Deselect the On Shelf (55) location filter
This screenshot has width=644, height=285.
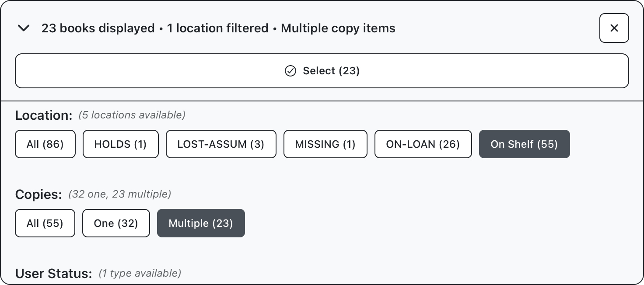tap(524, 144)
